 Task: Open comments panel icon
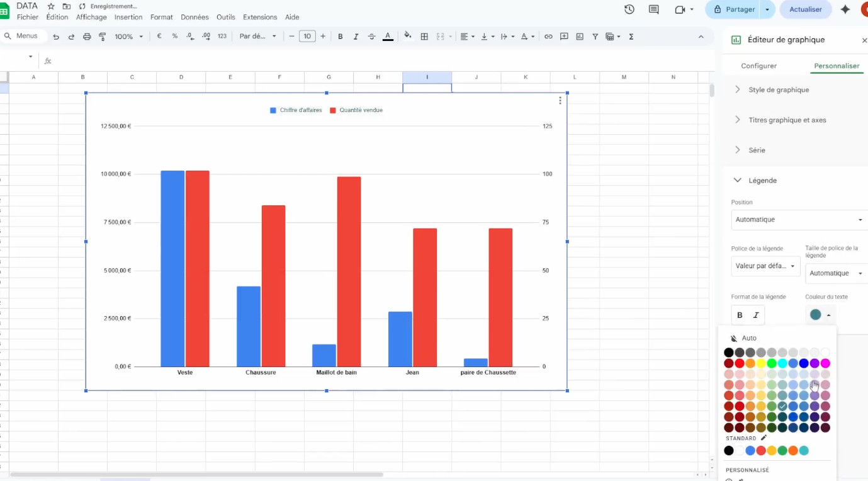point(653,9)
